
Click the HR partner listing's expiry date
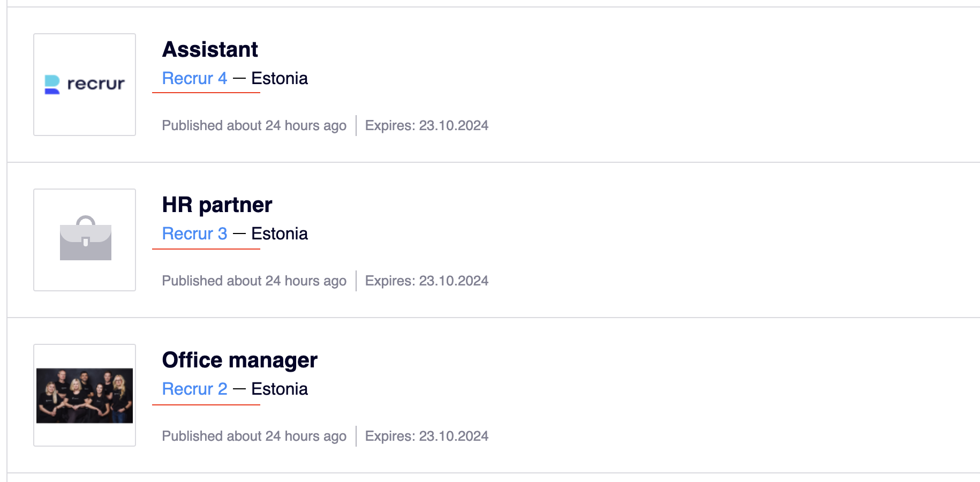[x=426, y=281]
